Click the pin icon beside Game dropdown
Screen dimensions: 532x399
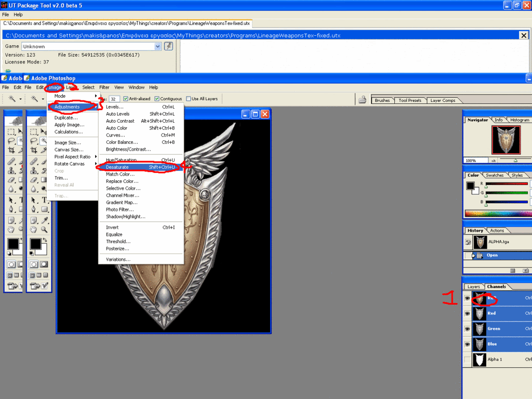(x=168, y=46)
